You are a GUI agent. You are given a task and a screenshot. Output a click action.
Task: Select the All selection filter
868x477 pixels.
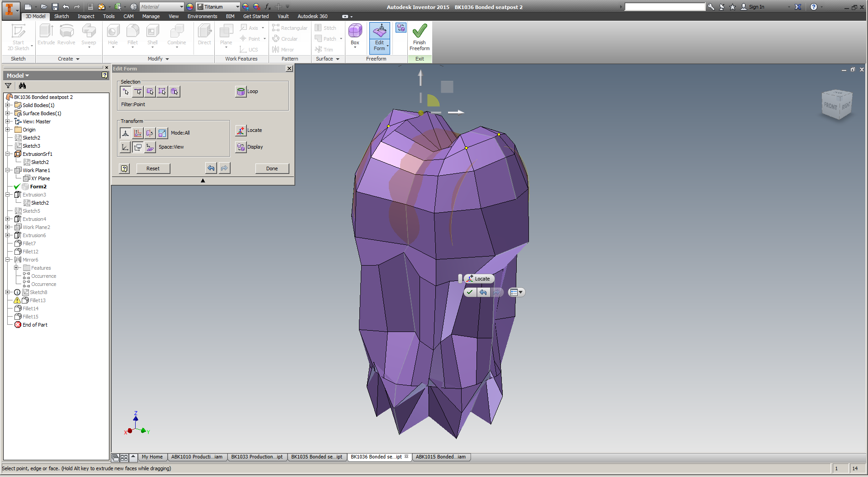tap(162, 92)
